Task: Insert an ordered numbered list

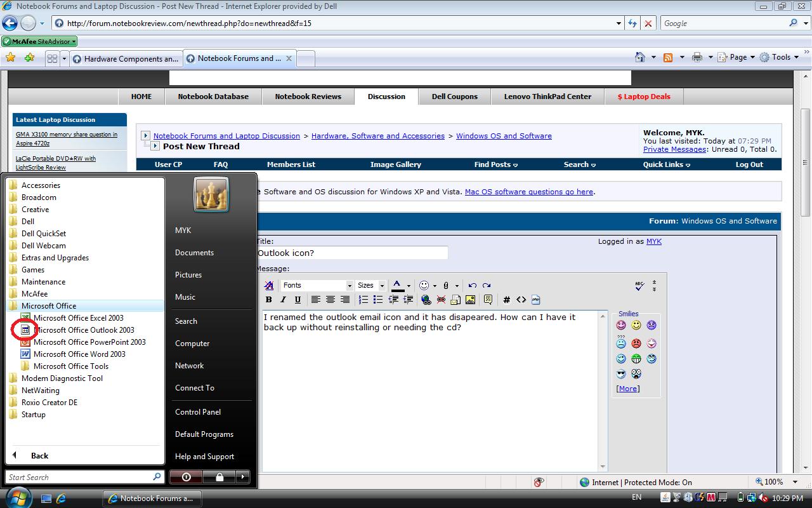Action: [363, 300]
